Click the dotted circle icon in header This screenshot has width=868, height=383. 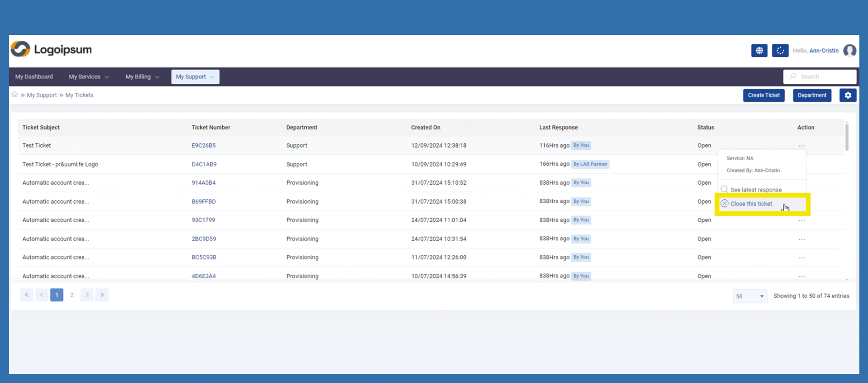click(780, 51)
